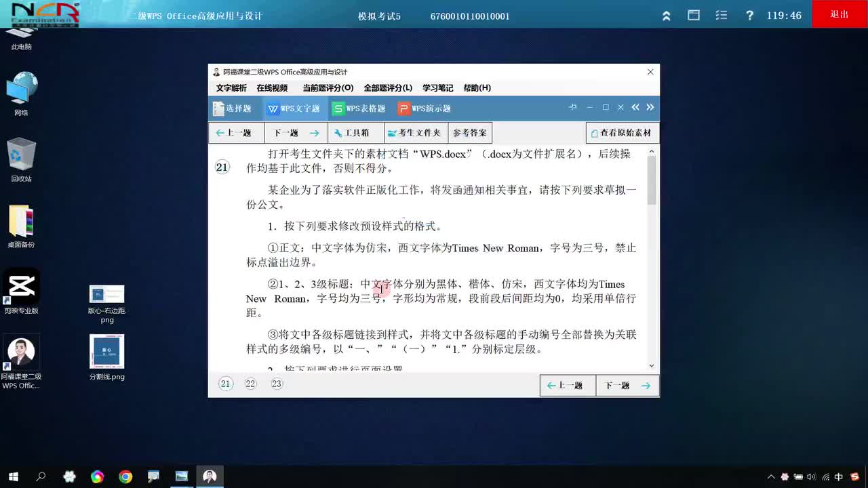
Task: Open the 帮助(H) menu
Action: coord(477,88)
